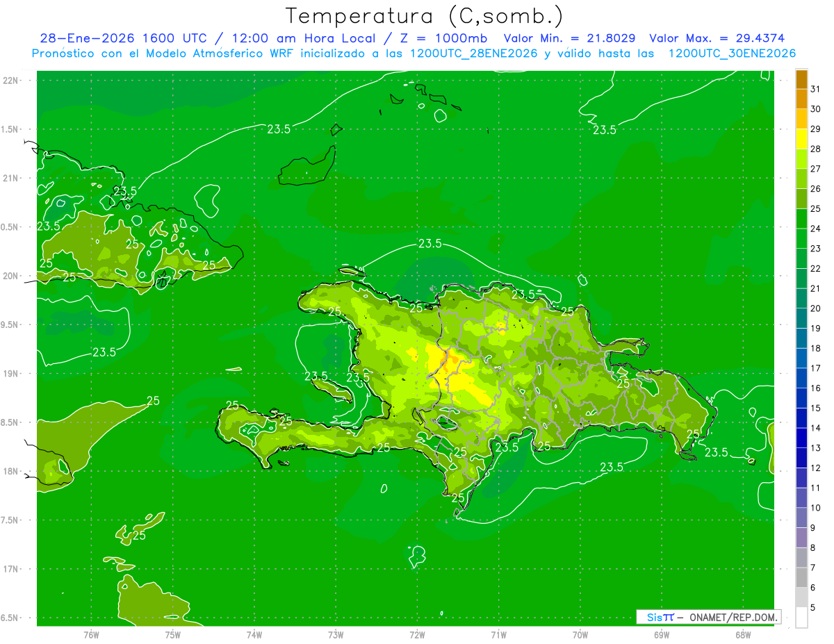The height and width of the screenshot is (644, 834).
Task: Click the '69W' longitude axis label
Action: click(x=662, y=634)
